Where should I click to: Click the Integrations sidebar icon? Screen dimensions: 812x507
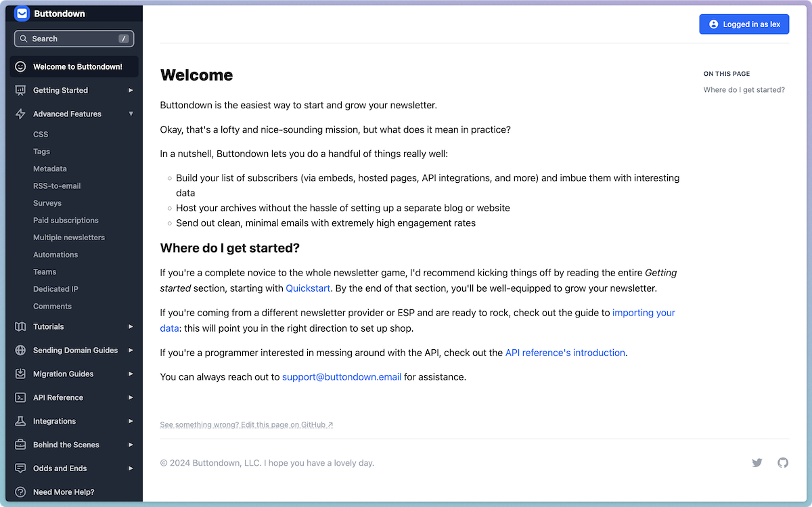click(x=20, y=421)
